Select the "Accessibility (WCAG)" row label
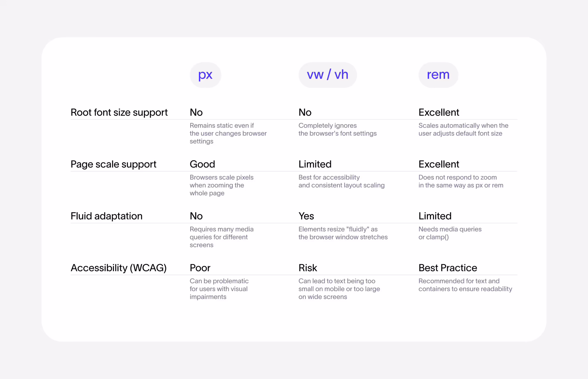 pos(119,268)
